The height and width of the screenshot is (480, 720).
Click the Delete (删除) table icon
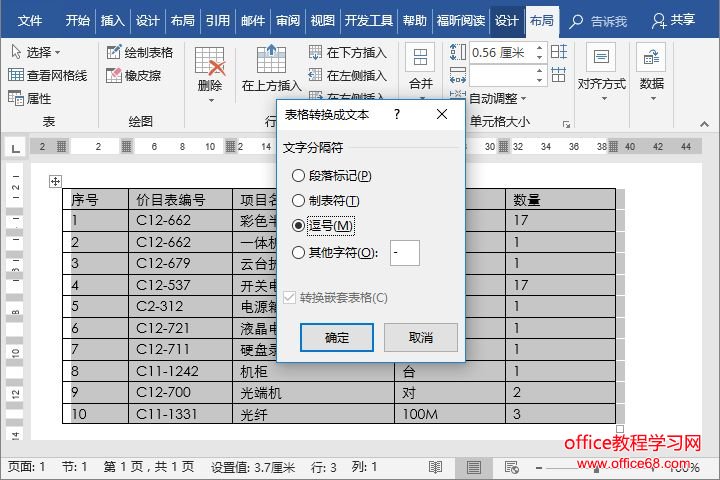tap(210, 61)
